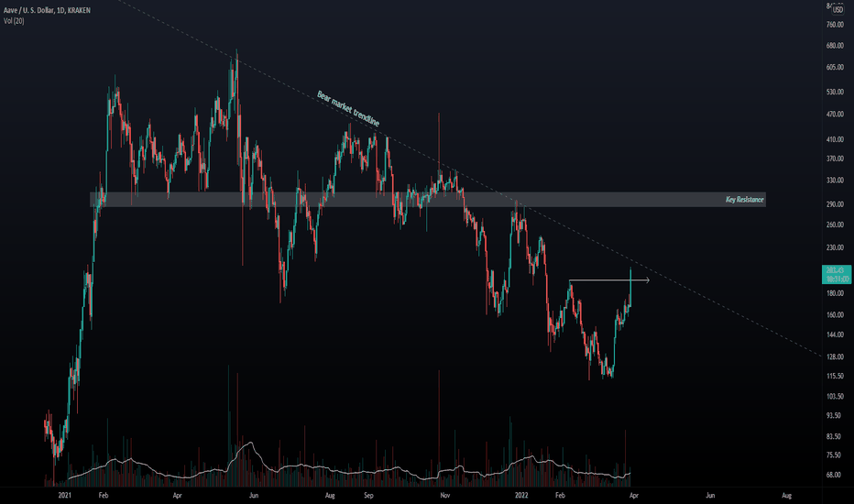This screenshot has width=854, height=504.
Task: Click the 760.00 price axis label
Action: pos(835,25)
